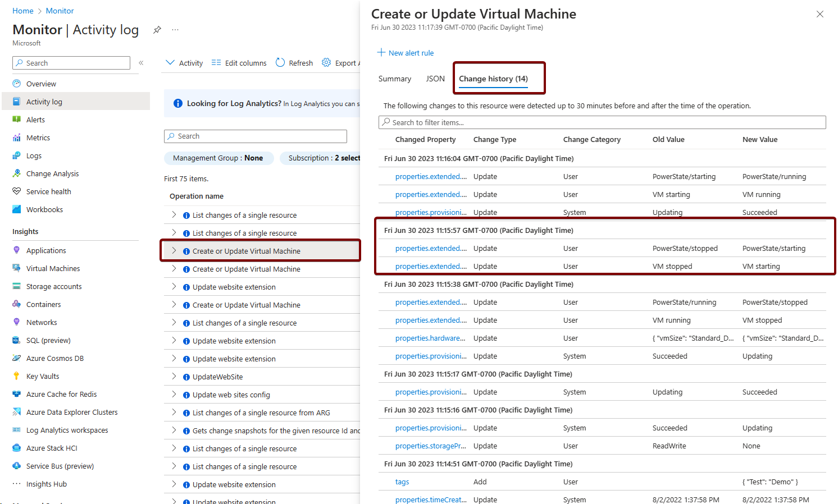Select the Change history (14) tab

click(x=493, y=79)
